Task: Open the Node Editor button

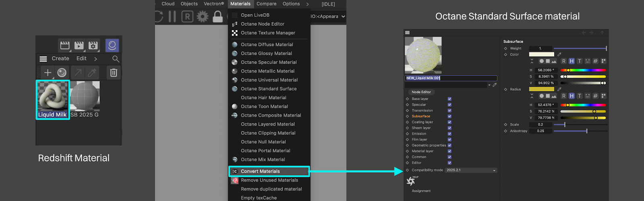Action: coord(421,92)
